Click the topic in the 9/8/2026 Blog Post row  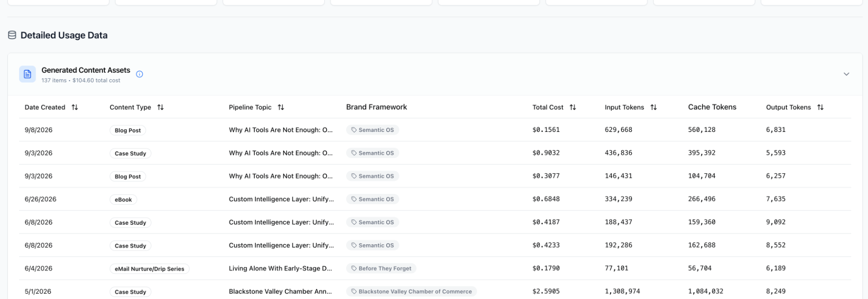tap(281, 130)
